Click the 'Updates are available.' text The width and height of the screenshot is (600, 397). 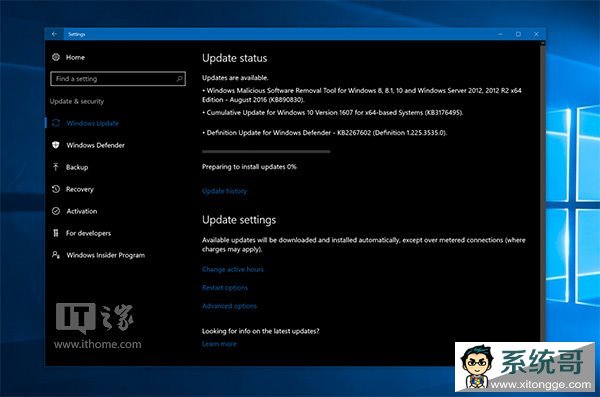click(x=235, y=78)
